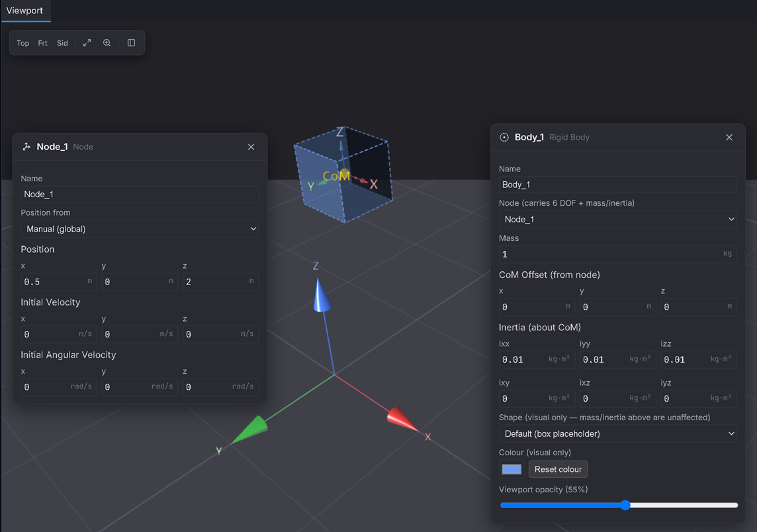Image resolution: width=757 pixels, height=532 pixels.
Task: Select the red X axis arrow cone
Action: (x=402, y=419)
